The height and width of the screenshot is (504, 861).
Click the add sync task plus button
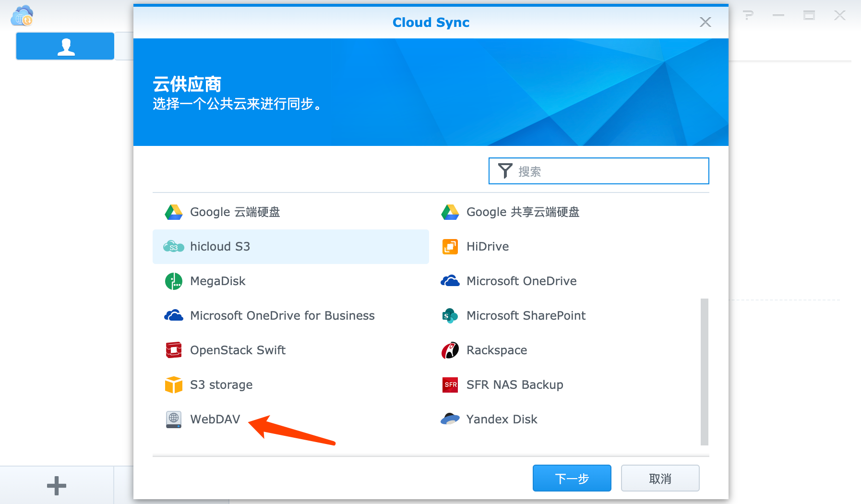(56, 485)
